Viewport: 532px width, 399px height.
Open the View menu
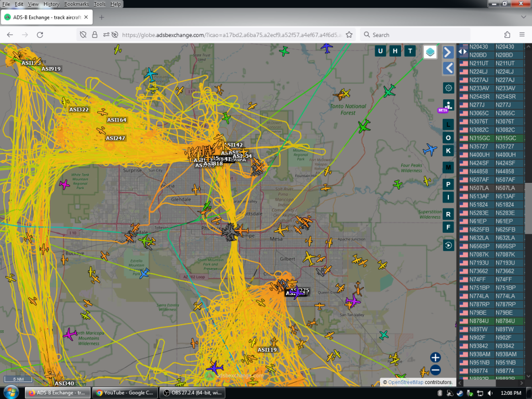coord(33,4)
